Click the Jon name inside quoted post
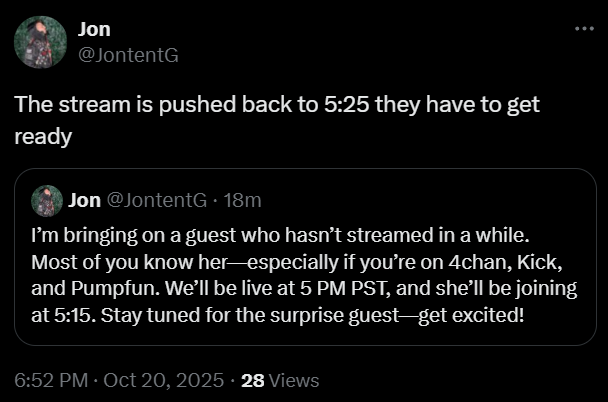Image resolution: width=608 pixels, height=402 pixels. coord(85,200)
